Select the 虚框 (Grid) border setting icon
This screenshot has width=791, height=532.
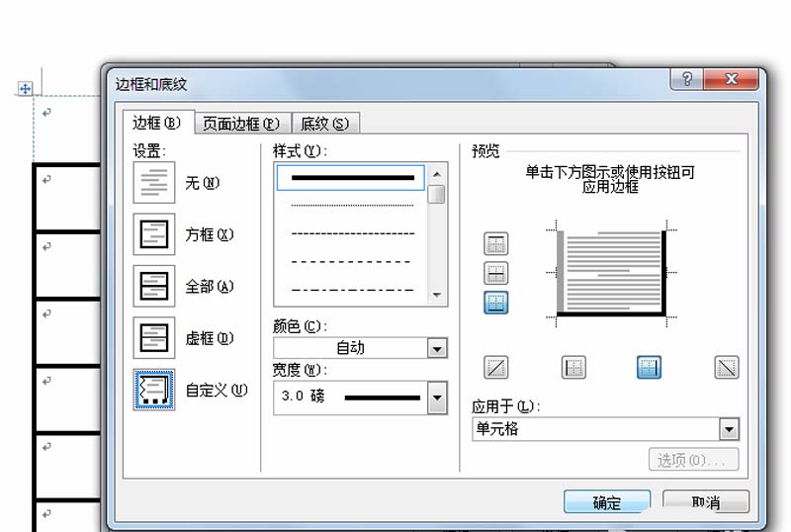(x=154, y=337)
